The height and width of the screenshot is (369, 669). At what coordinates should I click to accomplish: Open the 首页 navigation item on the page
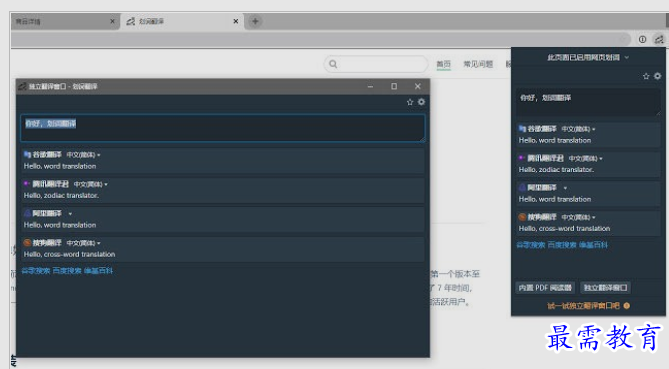point(443,64)
